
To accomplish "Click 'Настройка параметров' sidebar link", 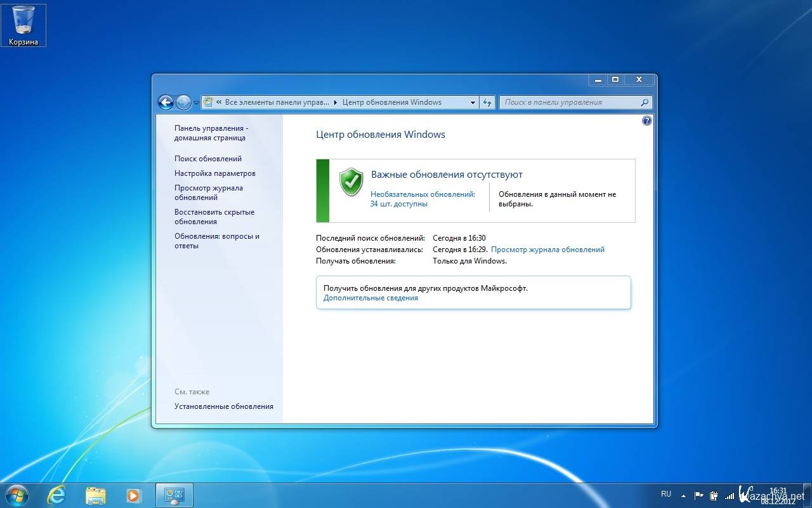I will pos(215,173).
